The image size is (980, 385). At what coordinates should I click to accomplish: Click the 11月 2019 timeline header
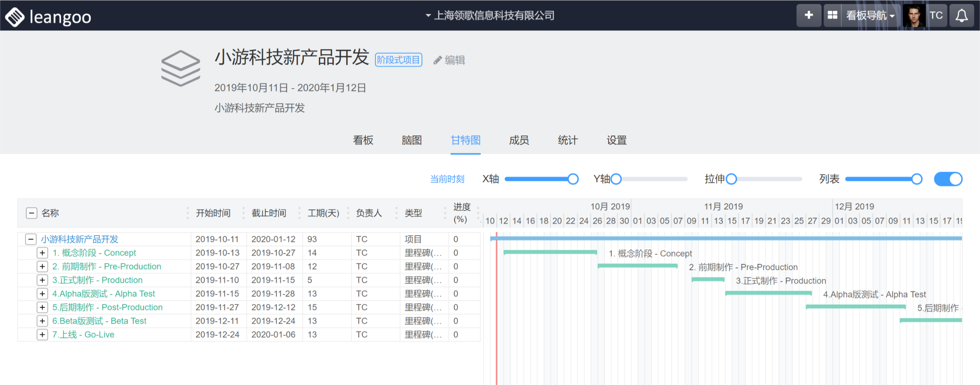click(x=723, y=206)
